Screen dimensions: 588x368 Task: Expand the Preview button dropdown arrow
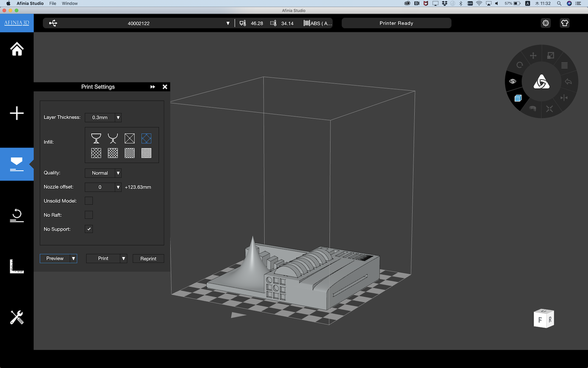point(73,259)
